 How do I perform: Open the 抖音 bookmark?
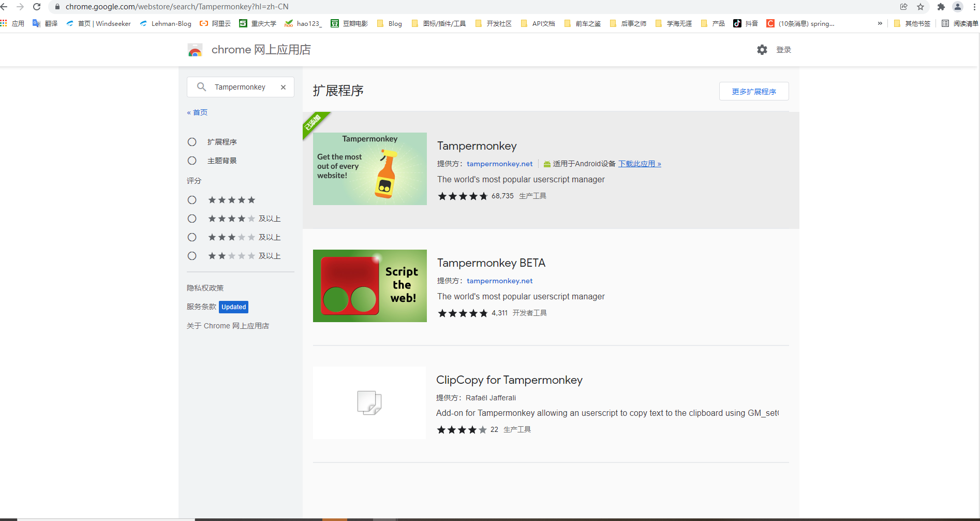click(x=746, y=23)
